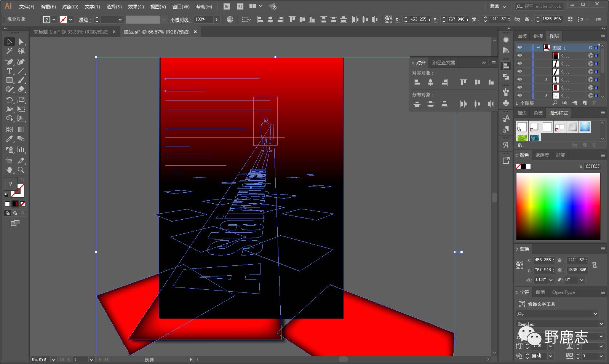Select the Pen tool
Screen dimensions: 609x364
coord(9,62)
